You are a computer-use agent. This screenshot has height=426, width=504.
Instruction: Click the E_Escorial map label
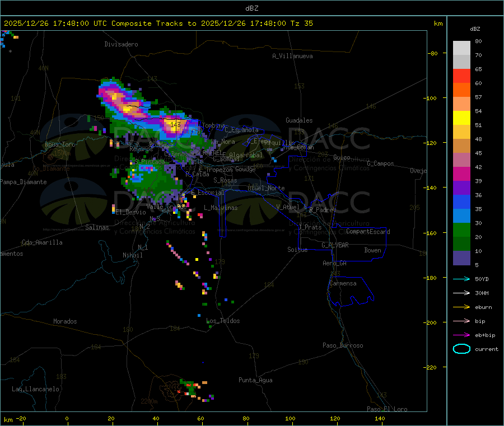pyautogui.click(x=208, y=193)
